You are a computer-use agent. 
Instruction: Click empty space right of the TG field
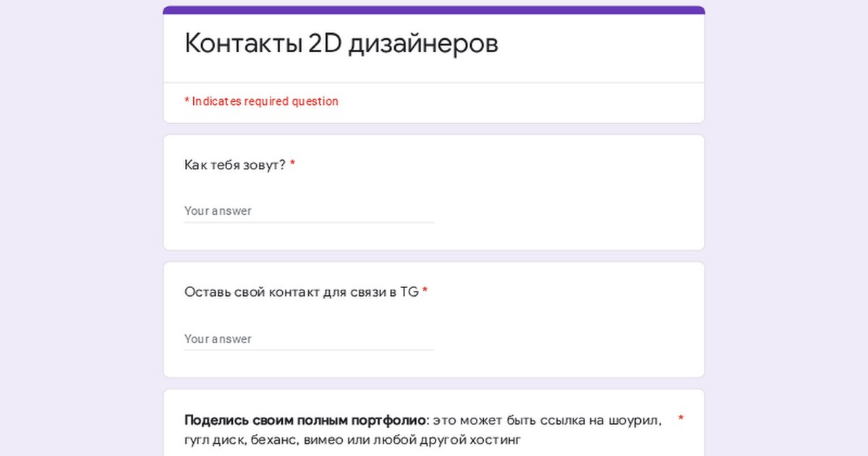tap(564, 339)
